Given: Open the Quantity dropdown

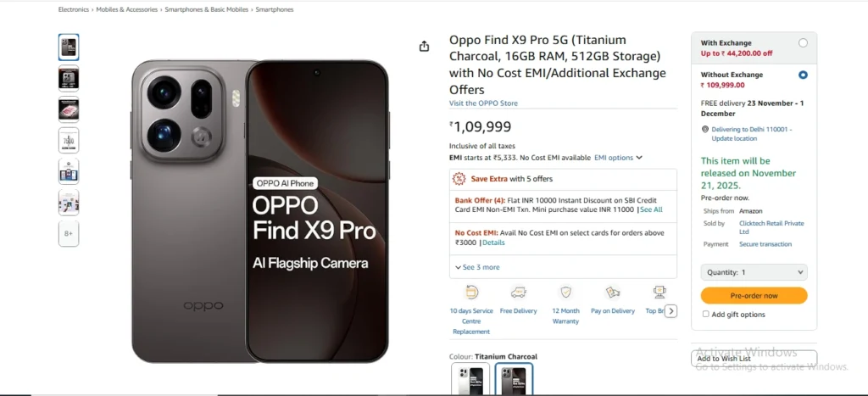Looking at the screenshot, I should pyautogui.click(x=754, y=272).
